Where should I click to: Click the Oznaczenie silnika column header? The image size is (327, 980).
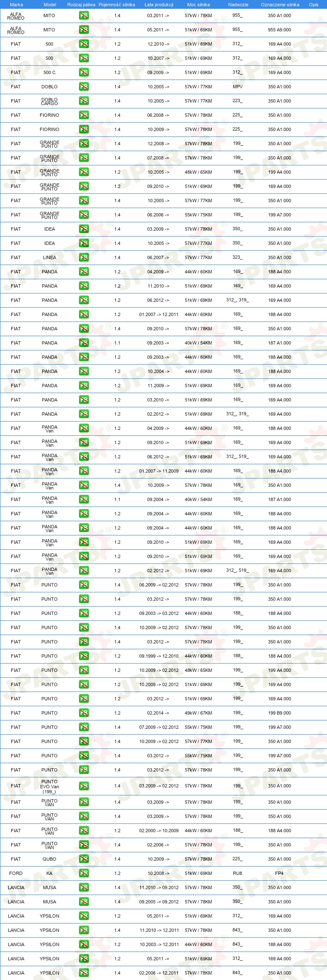[280, 5]
